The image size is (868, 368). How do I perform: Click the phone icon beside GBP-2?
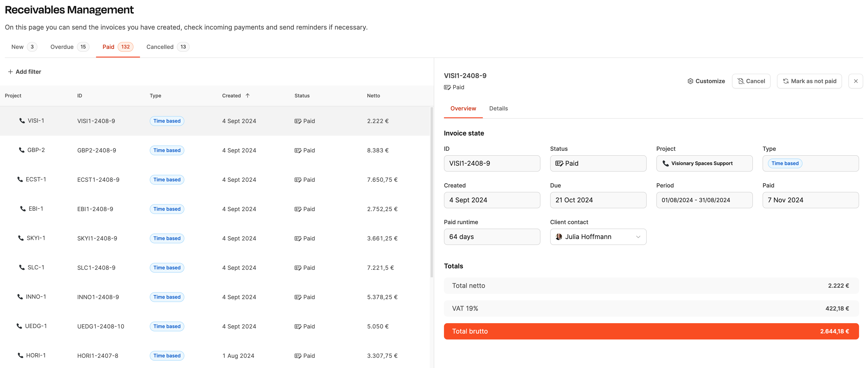(x=22, y=150)
